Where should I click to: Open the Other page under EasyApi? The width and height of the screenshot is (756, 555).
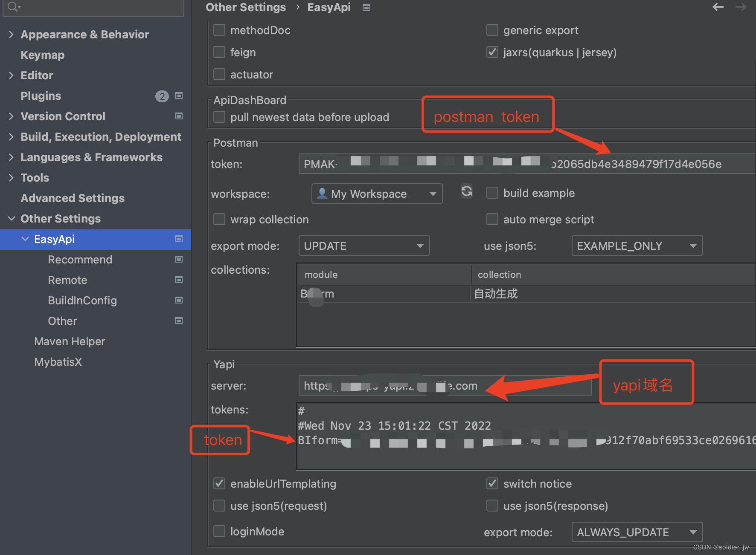[62, 321]
